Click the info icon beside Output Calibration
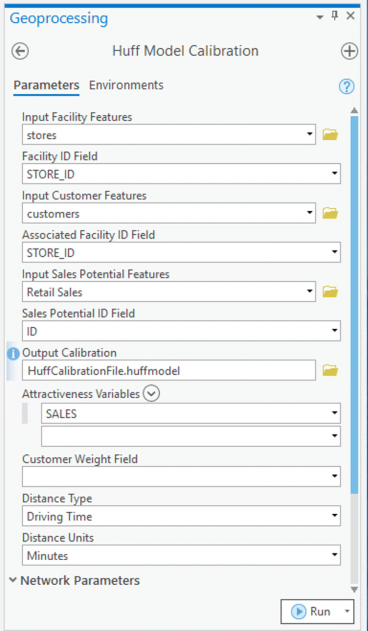Image resolution: width=368 pixels, height=631 pixels. [x=13, y=354]
